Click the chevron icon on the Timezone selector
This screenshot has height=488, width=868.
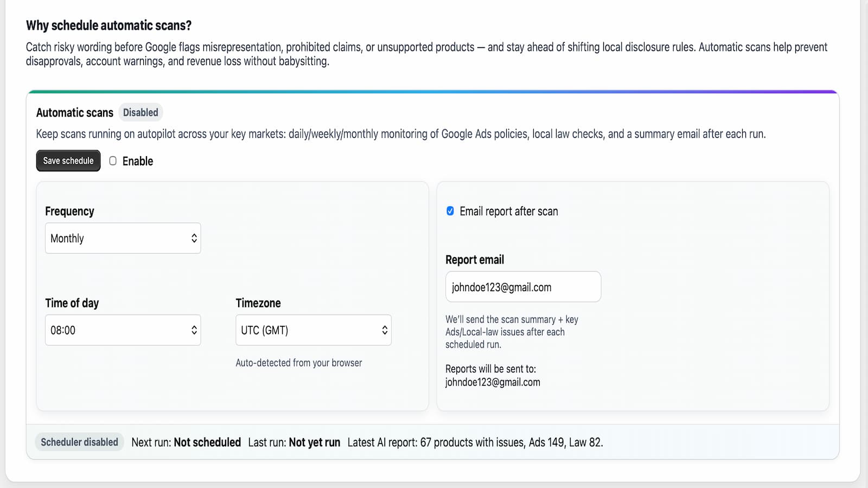[x=384, y=330]
